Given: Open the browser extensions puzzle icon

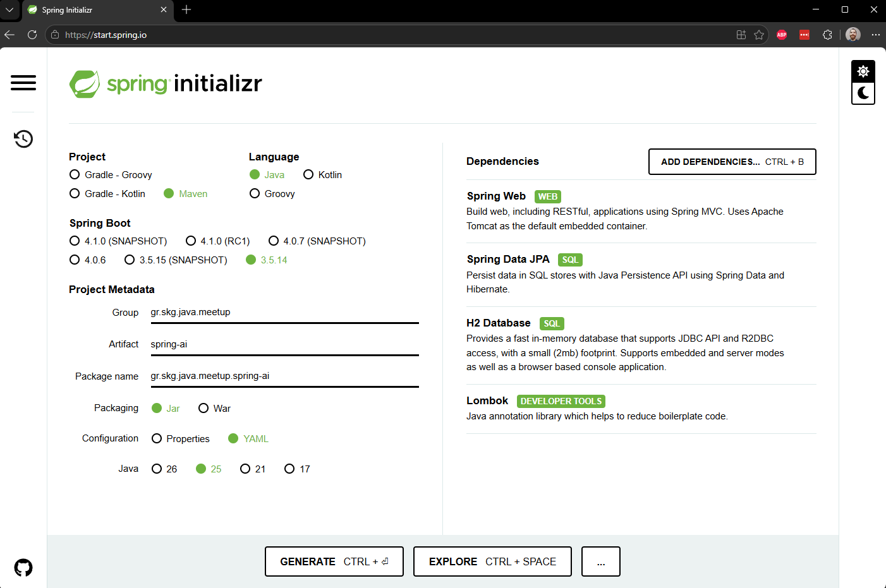Looking at the screenshot, I should 827,35.
